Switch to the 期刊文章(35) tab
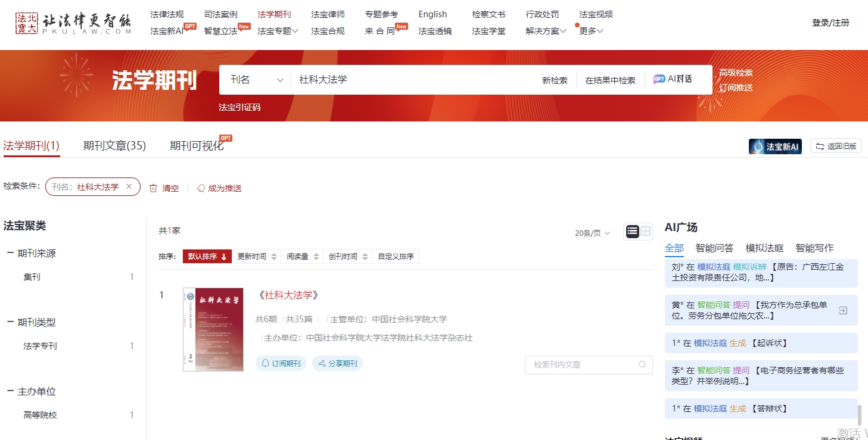 (x=114, y=146)
